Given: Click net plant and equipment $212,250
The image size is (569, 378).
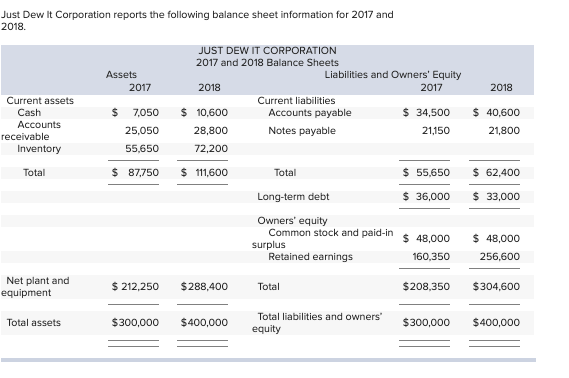Looking at the screenshot, I should tap(135, 287).
